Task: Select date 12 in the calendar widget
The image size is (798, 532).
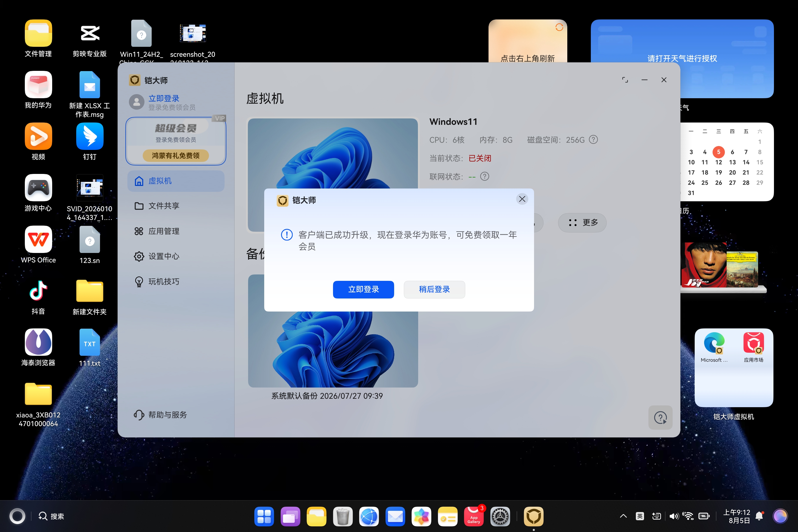Action: point(718,162)
